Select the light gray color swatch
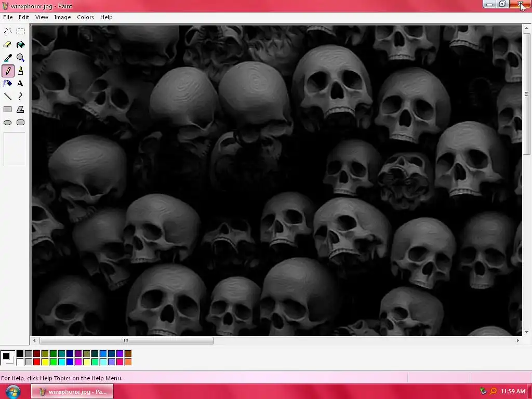Viewport: 532px width, 399px height. pos(28,362)
